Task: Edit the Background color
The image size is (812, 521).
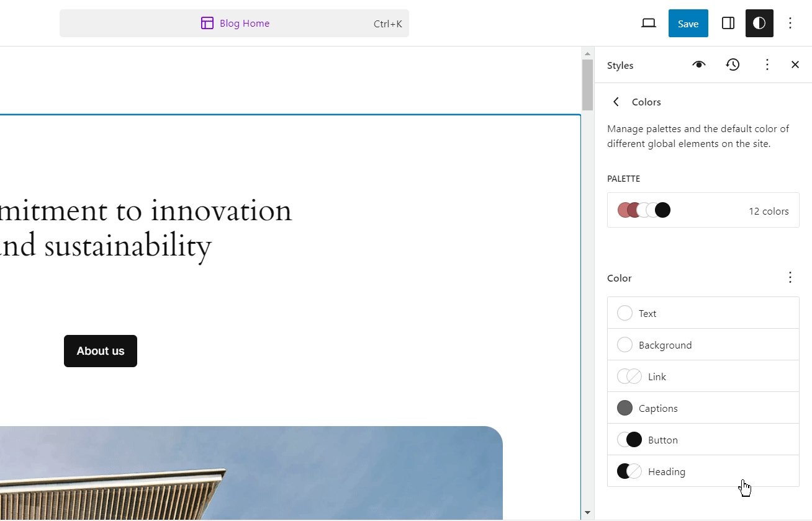Action: [x=703, y=345]
